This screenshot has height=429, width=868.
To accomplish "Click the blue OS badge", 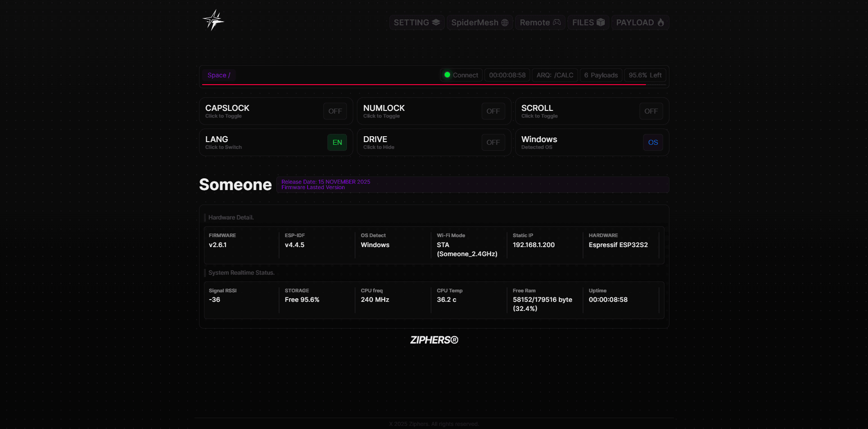I will coord(653,143).
